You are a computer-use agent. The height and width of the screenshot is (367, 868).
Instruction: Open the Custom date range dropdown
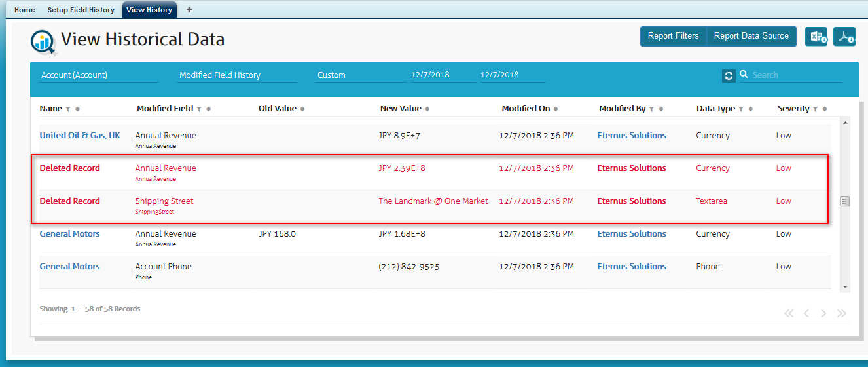[x=360, y=75]
